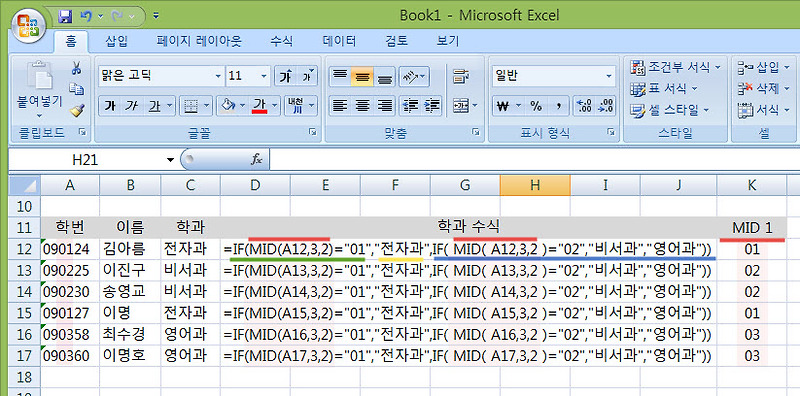Screen dimensions: 800x396
Task: Switch to the 수식 ribbon tab
Action: point(281,41)
